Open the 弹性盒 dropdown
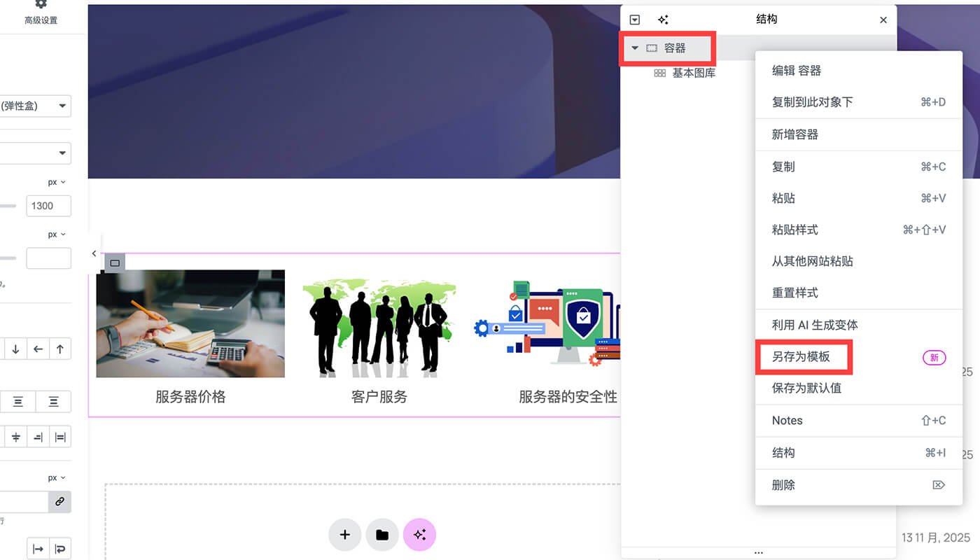 pyautogui.click(x=35, y=106)
